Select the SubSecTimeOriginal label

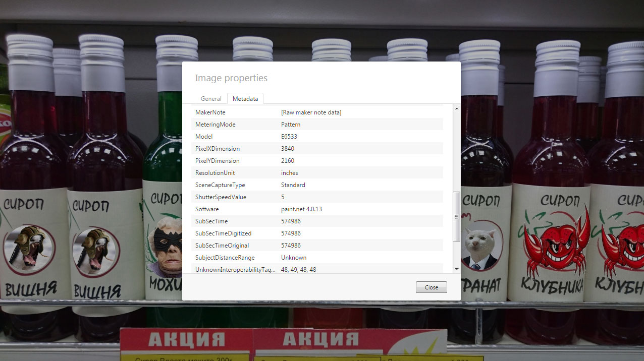point(222,246)
